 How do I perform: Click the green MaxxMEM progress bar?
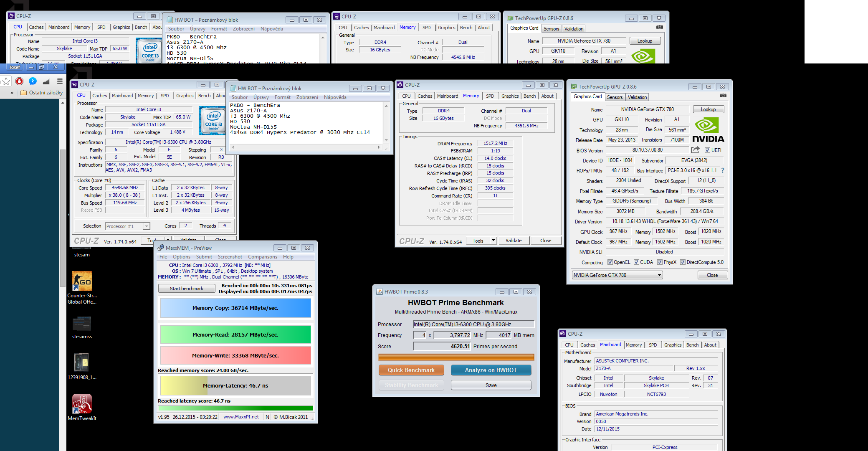[x=235, y=408]
